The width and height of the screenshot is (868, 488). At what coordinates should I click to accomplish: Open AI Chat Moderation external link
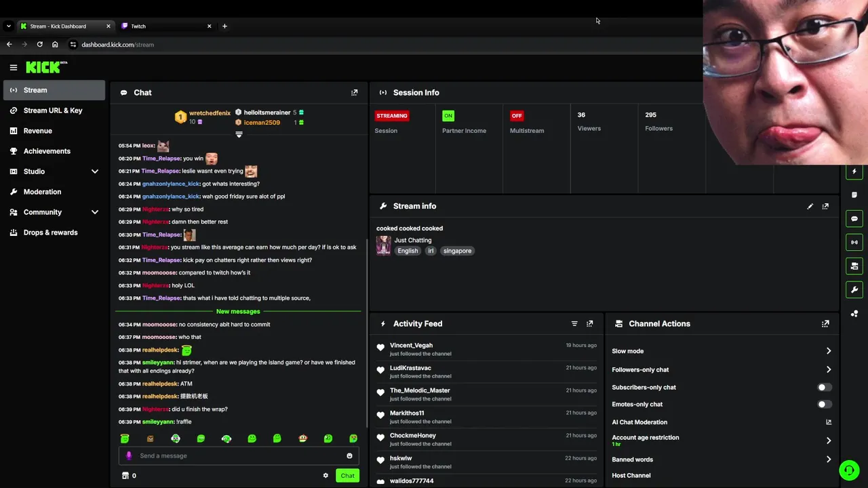tap(829, 422)
